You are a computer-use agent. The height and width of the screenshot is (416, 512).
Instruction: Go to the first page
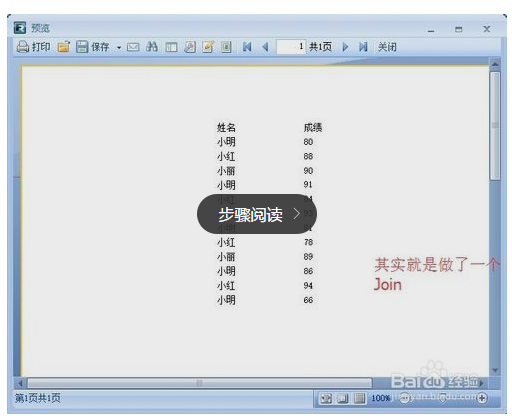tap(247, 47)
